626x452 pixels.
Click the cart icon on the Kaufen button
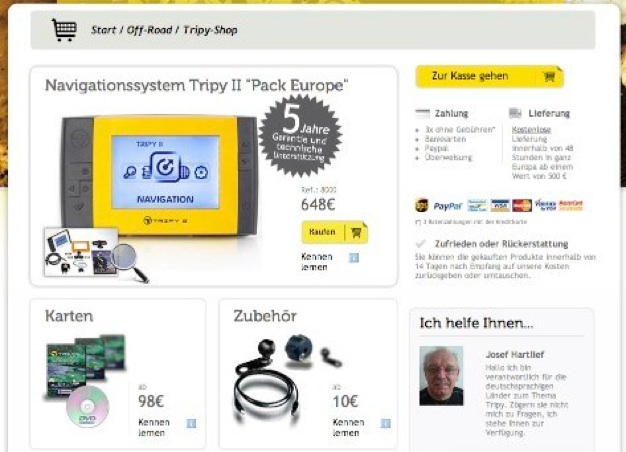(356, 232)
